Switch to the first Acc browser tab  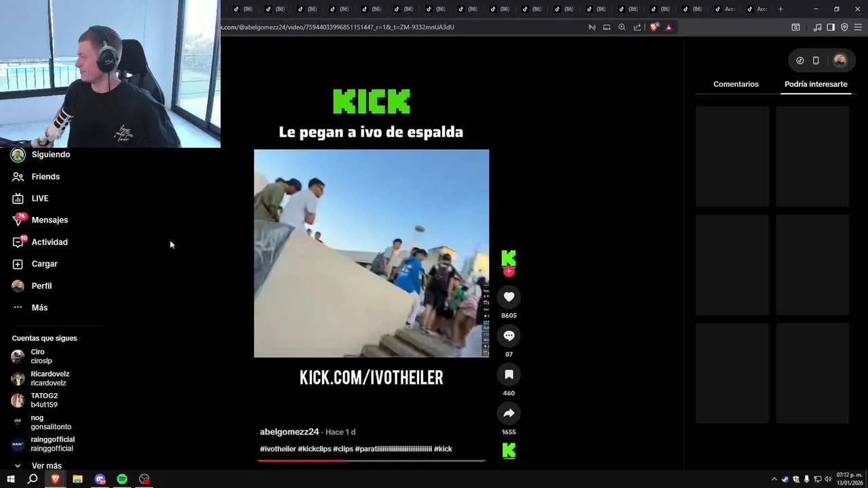(x=724, y=9)
